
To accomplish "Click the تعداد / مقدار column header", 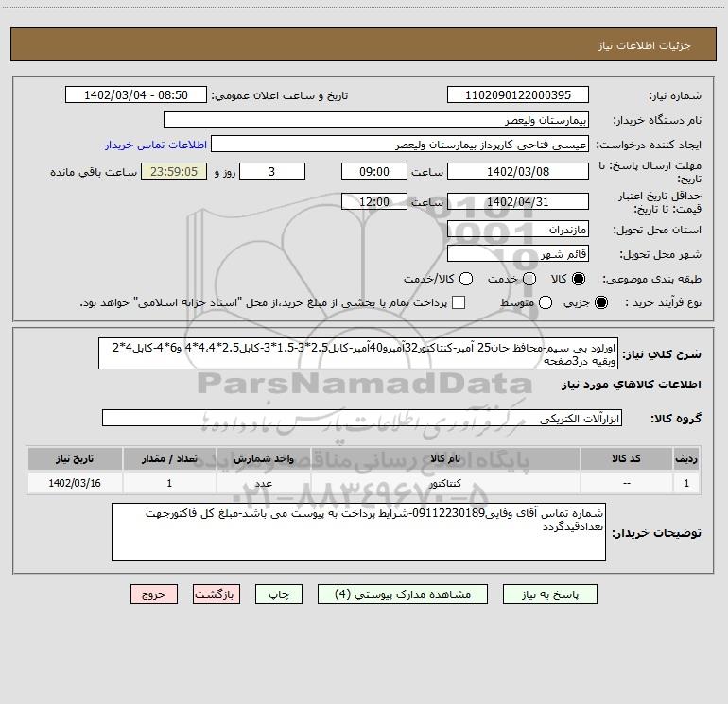I will coord(169,458).
